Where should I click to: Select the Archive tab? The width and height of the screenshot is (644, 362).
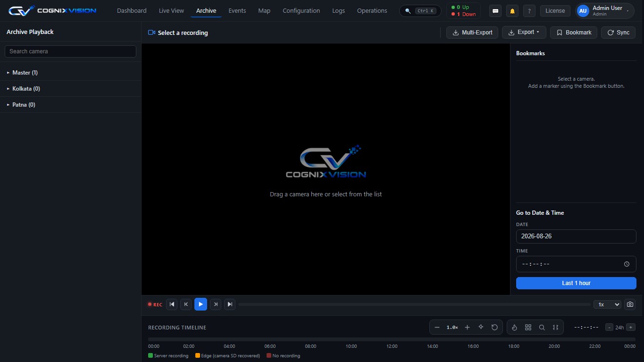206,11
